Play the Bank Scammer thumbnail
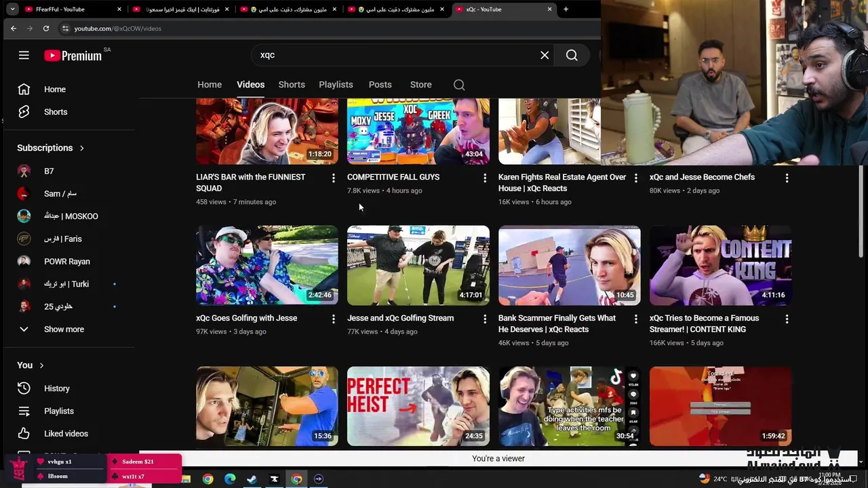868x488 pixels. pos(570,265)
